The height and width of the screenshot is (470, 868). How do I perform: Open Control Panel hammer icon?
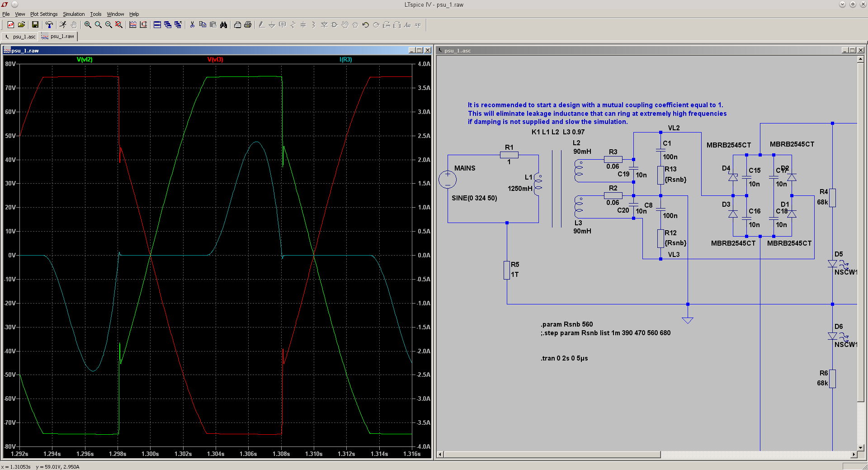coord(49,25)
